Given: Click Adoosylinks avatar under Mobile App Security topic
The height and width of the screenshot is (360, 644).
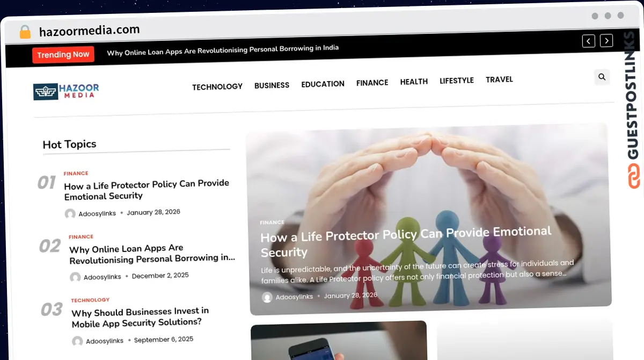Looking at the screenshot, I should (77, 341).
